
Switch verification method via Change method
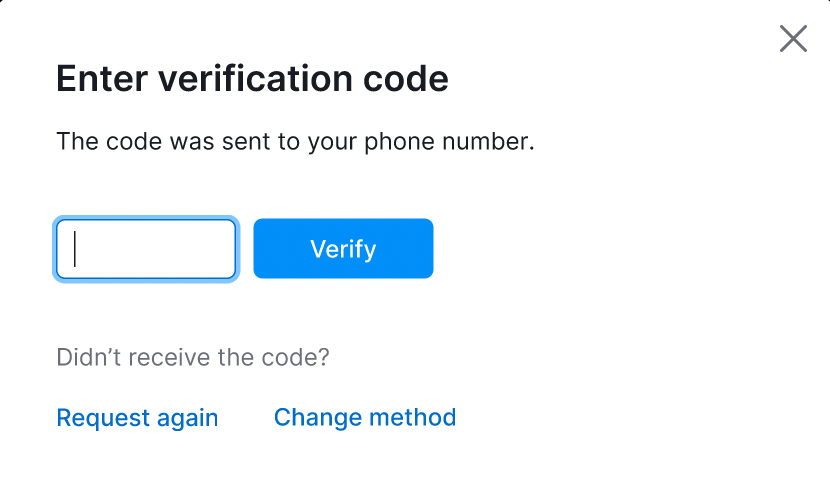point(365,417)
